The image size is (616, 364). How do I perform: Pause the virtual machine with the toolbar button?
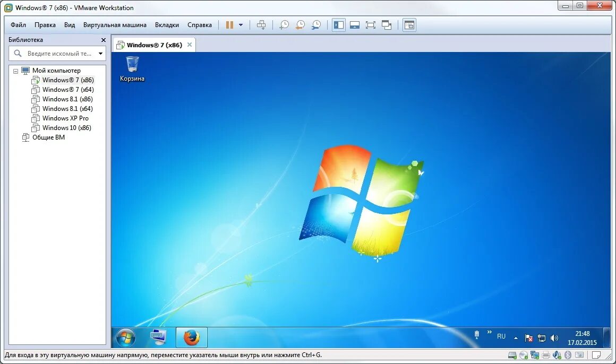click(x=230, y=25)
